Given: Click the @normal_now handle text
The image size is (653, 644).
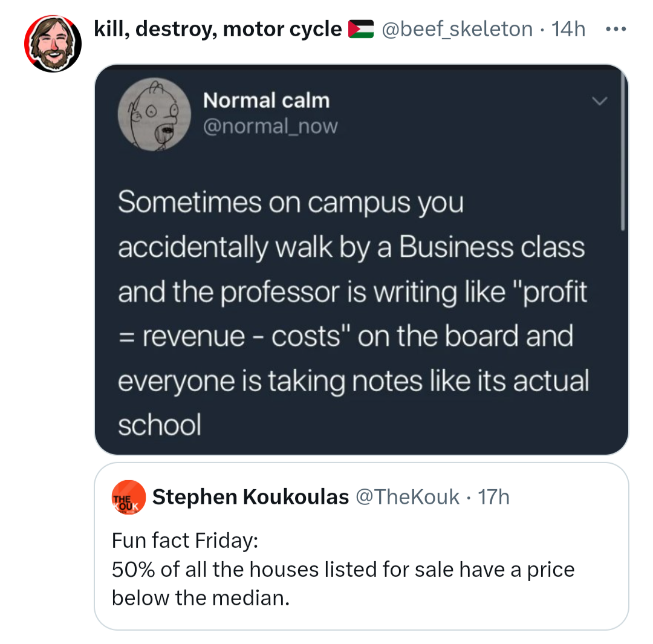Looking at the screenshot, I should (x=270, y=126).
